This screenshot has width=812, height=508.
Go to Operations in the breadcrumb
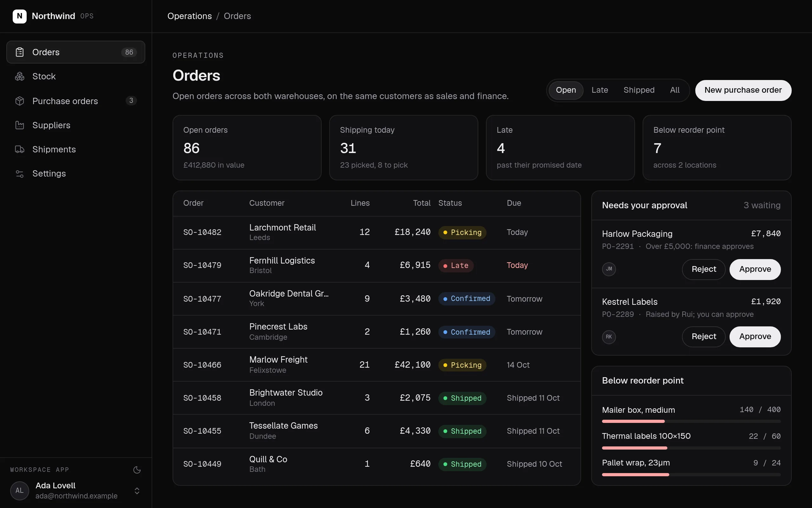pyautogui.click(x=190, y=16)
